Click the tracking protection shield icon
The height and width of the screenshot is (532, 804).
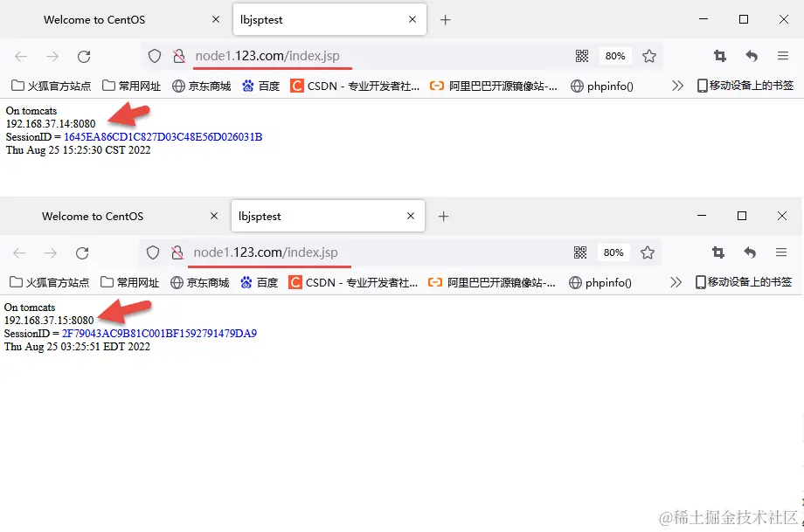pos(154,54)
